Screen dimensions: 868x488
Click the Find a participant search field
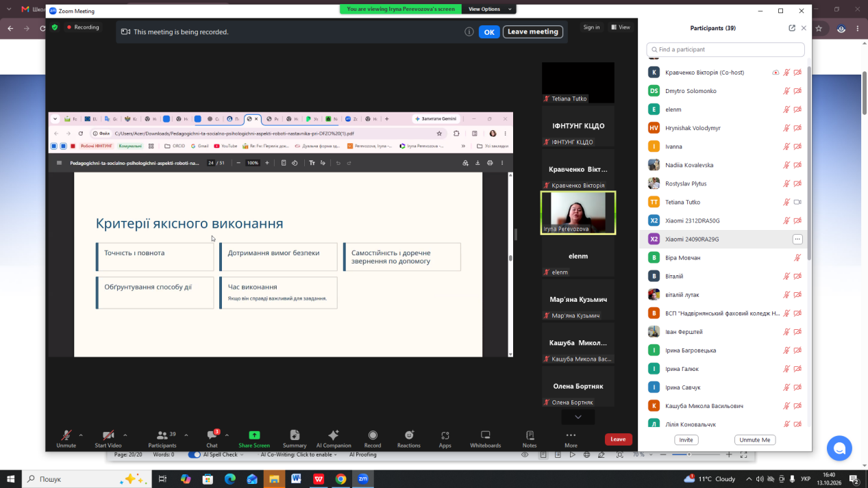pyautogui.click(x=726, y=49)
